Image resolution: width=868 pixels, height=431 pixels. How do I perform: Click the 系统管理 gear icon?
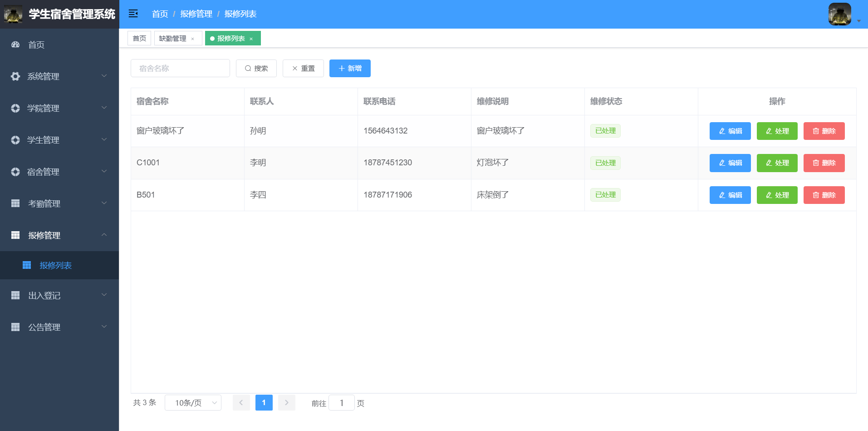pos(15,76)
